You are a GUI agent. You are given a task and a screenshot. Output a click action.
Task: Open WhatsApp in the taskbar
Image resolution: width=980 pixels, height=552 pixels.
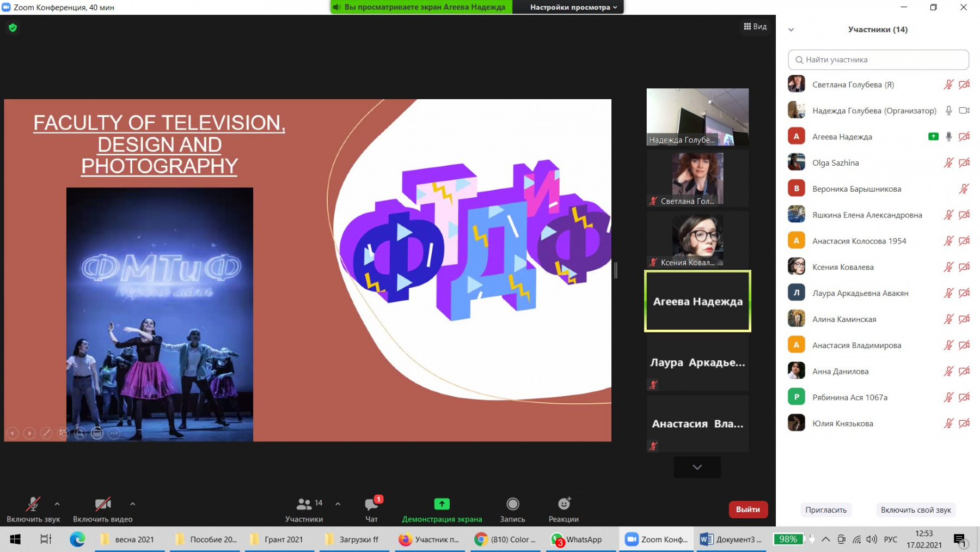click(577, 539)
